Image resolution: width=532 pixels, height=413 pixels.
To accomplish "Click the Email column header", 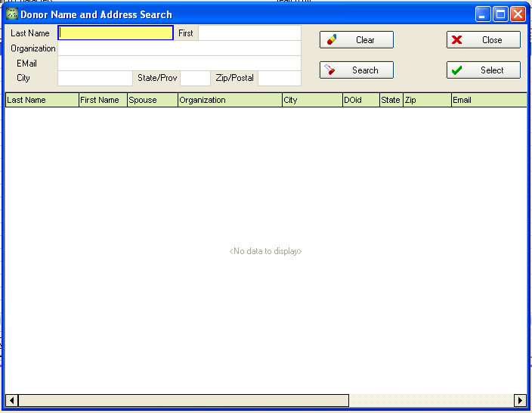I will pyautogui.click(x=488, y=100).
